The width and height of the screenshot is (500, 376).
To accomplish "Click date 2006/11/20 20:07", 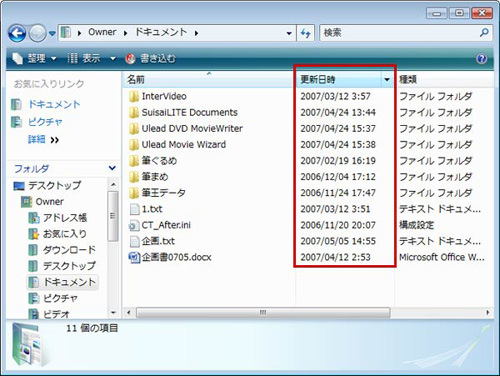I will click(x=338, y=225).
